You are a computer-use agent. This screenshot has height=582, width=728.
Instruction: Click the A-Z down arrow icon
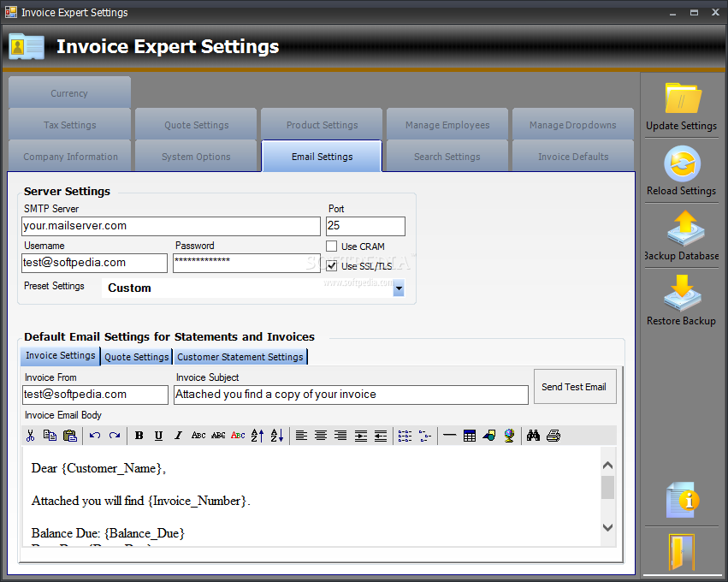click(x=277, y=436)
